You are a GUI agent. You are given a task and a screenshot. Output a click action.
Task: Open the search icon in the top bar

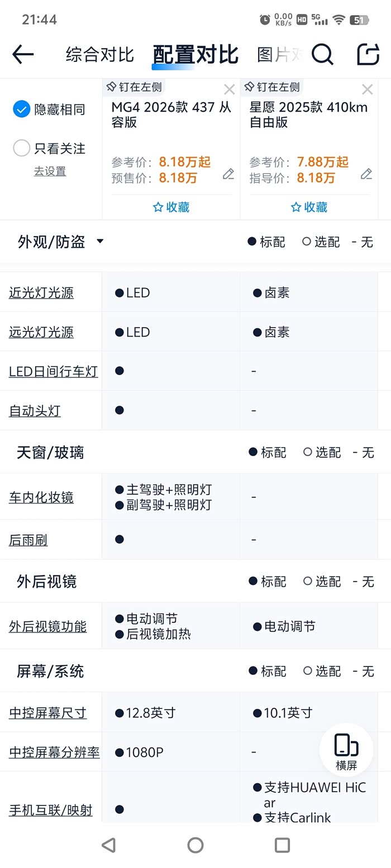tap(322, 55)
